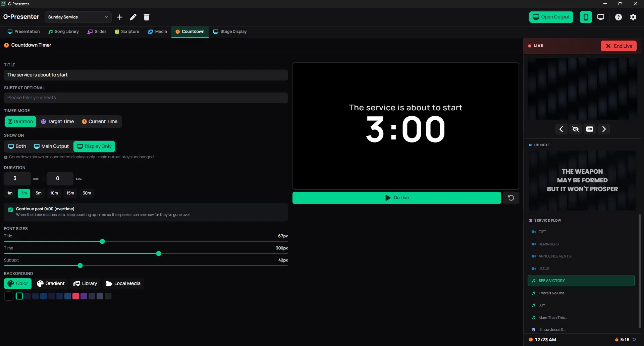Advance to next slide with right chevron
The height and width of the screenshot is (346, 644).
click(x=604, y=129)
